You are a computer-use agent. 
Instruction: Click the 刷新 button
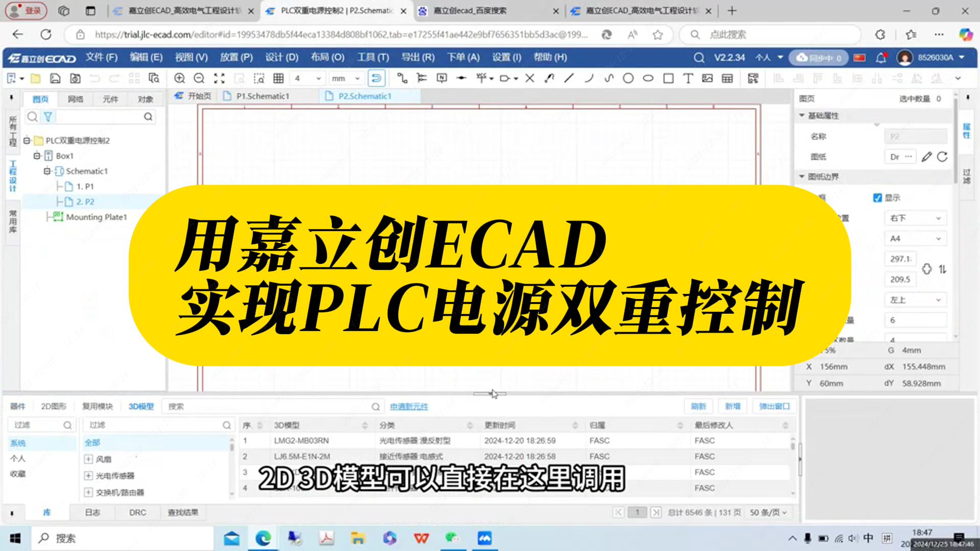(698, 406)
